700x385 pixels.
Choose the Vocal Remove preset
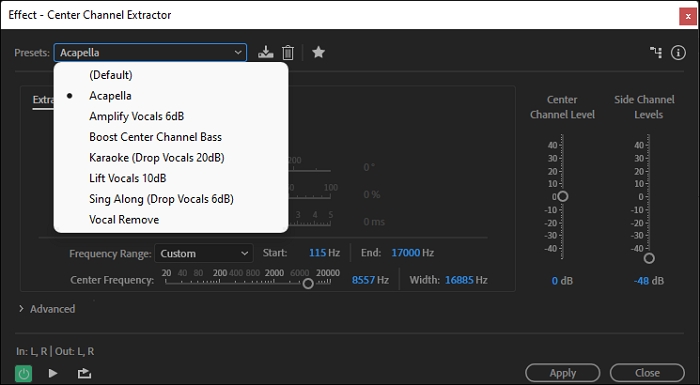point(171,219)
